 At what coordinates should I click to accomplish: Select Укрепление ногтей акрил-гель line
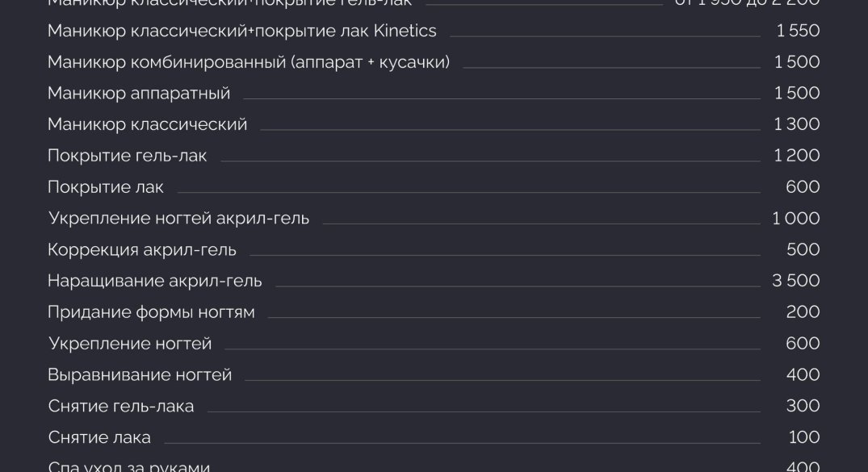pyautogui.click(x=178, y=219)
